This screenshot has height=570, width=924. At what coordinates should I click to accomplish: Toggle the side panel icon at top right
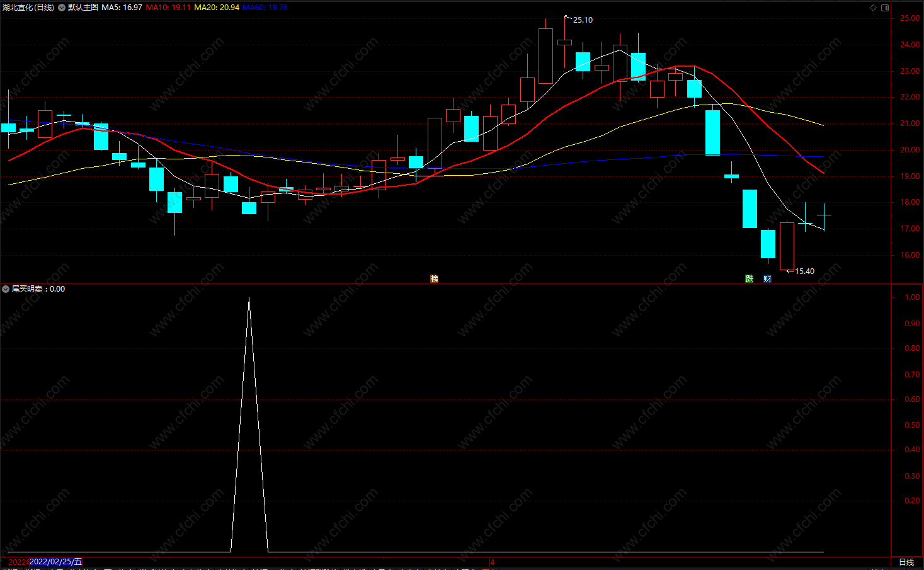885,8
